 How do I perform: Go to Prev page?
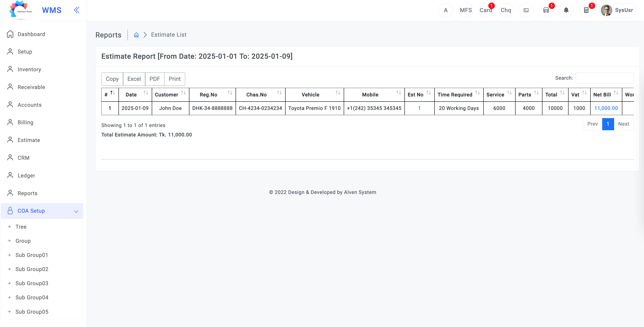point(592,124)
